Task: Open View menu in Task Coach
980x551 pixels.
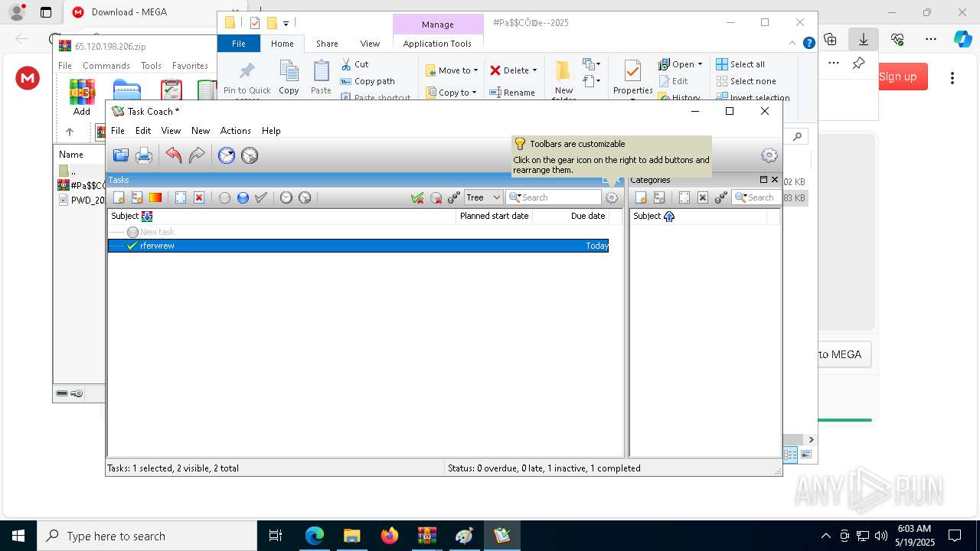Action: click(171, 131)
